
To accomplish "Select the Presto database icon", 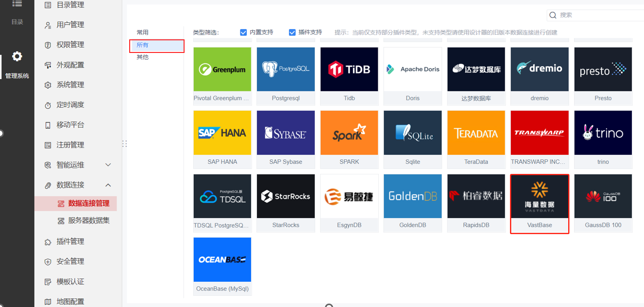I will (x=603, y=69).
